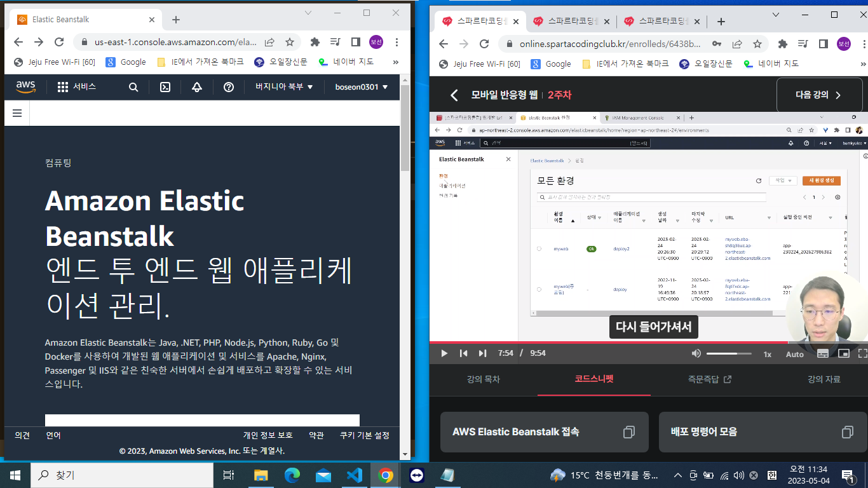Open 언어 language link in AWS footer
The height and width of the screenshot is (488, 868).
point(53,435)
